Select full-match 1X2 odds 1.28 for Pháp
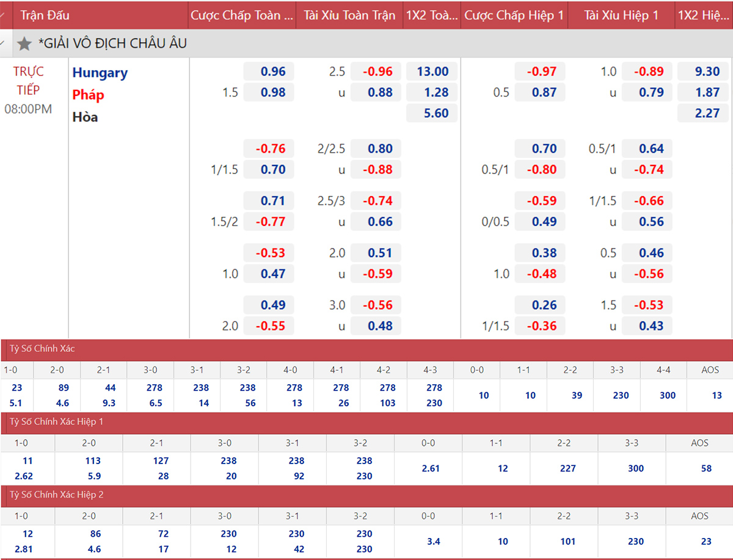The height and width of the screenshot is (560, 733). click(432, 93)
